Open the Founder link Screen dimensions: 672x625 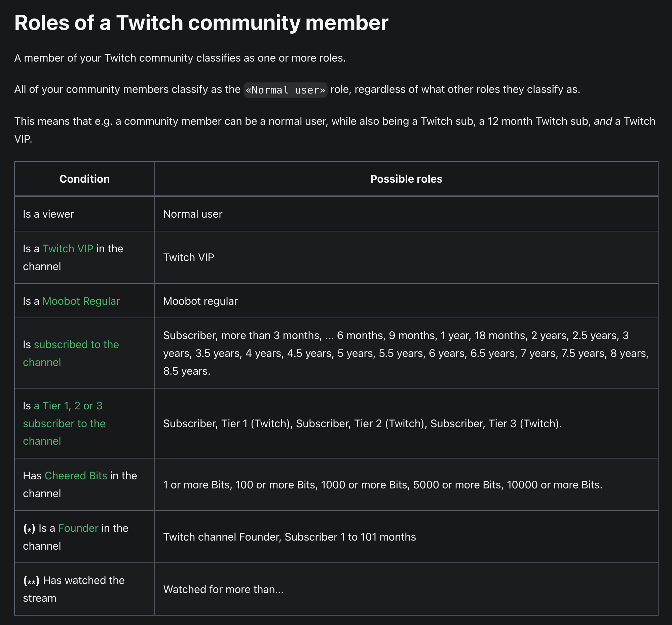pos(78,528)
